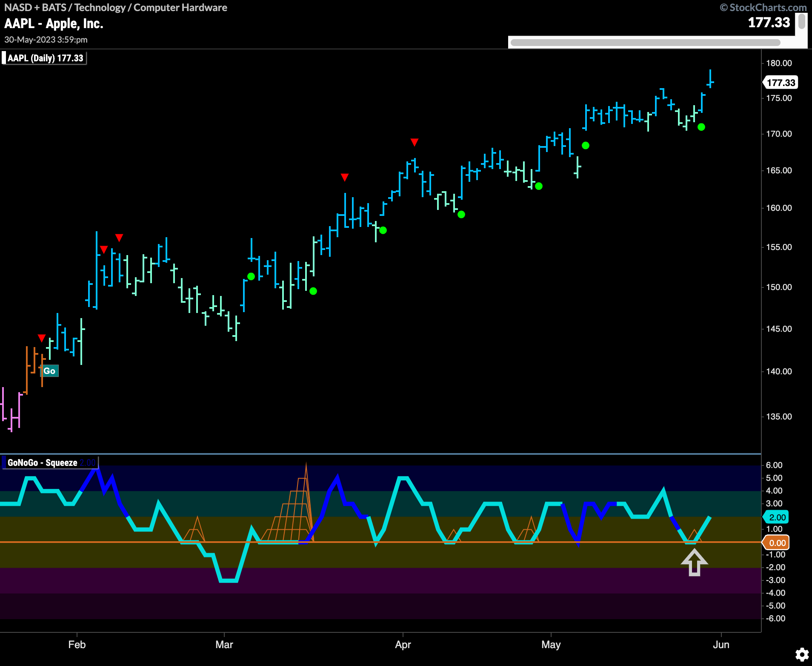The height and width of the screenshot is (666, 812).
Task: Click the vertical scrollbar handle beside the price
Action: point(802,21)
